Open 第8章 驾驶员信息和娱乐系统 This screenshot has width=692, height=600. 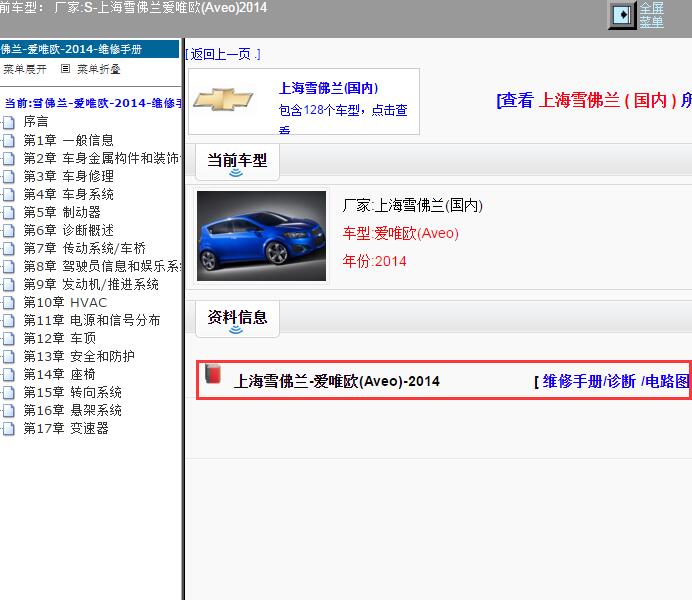tap(102, 266)
